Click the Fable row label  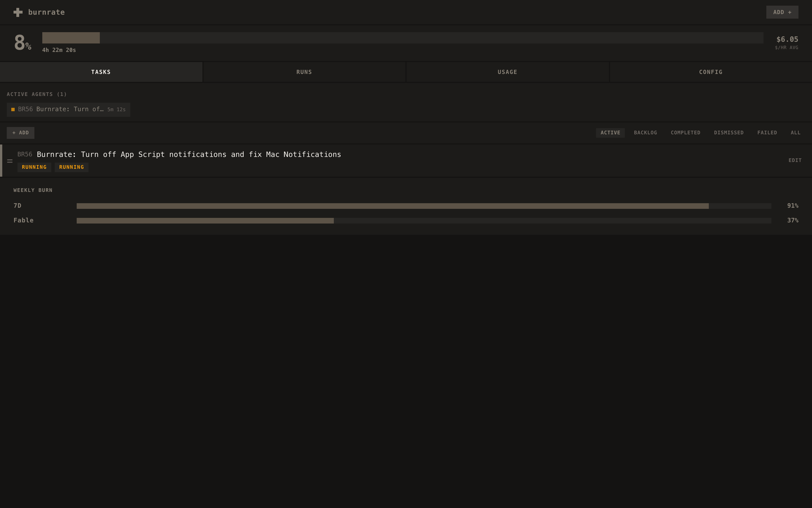point(23,220)
